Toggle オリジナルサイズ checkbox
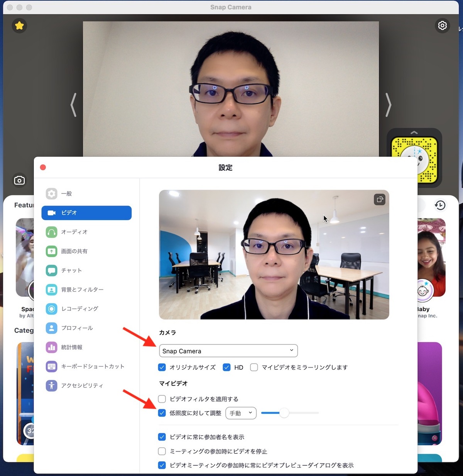Screen dimensions: 463x476 tap(162, 367)
